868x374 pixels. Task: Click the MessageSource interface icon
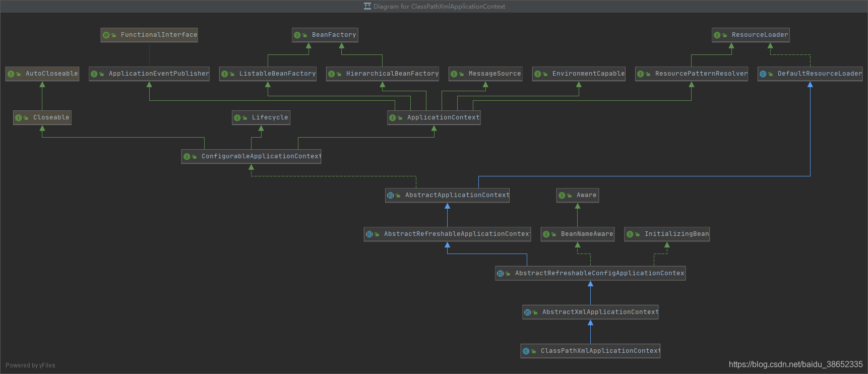point(454,74)
